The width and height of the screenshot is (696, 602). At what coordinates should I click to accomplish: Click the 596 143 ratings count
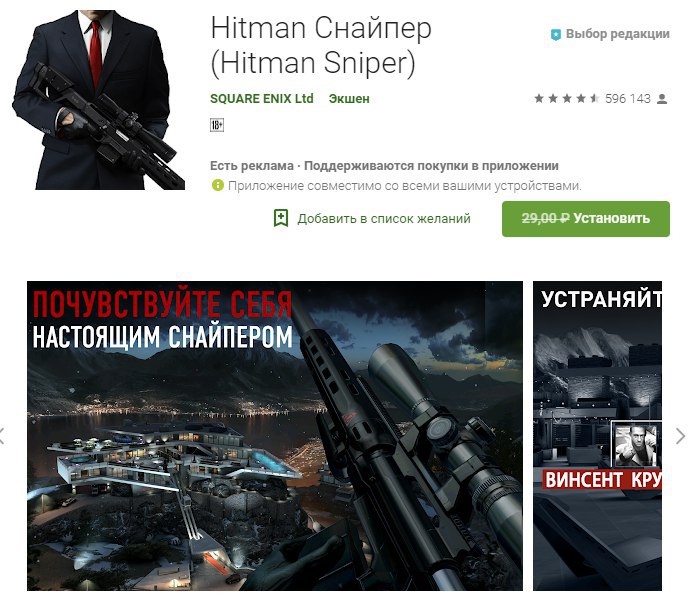[628, 99]
